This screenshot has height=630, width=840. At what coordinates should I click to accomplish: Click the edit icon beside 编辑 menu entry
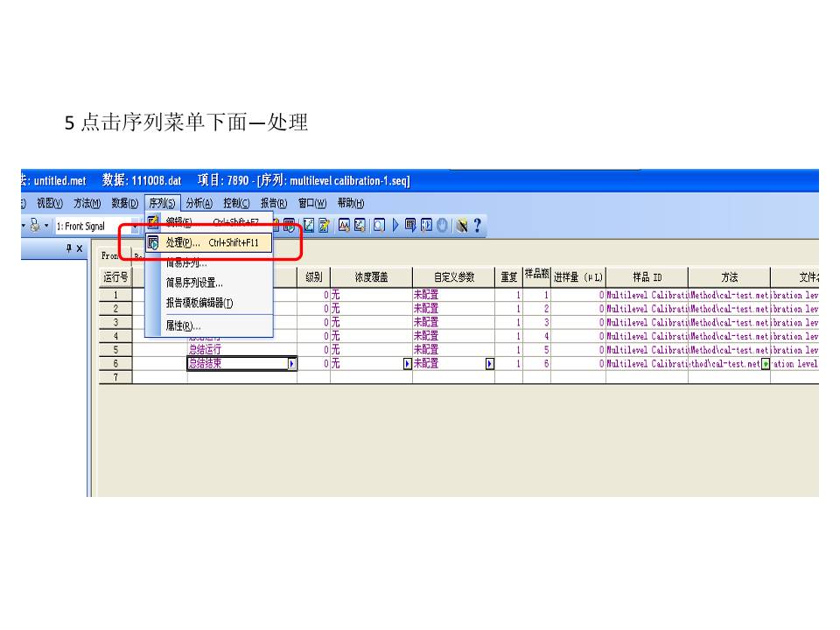point(152,221)
